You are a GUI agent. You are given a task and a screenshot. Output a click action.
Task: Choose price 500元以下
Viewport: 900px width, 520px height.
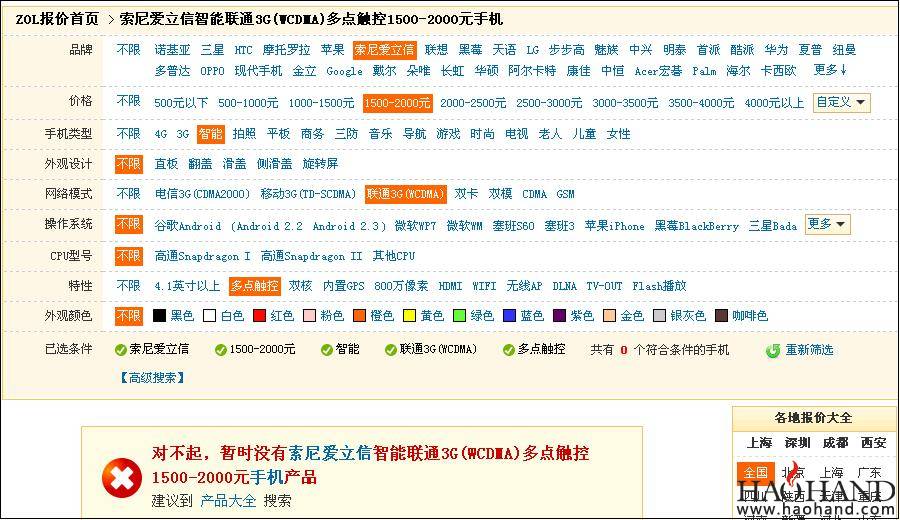coord(181,103)
